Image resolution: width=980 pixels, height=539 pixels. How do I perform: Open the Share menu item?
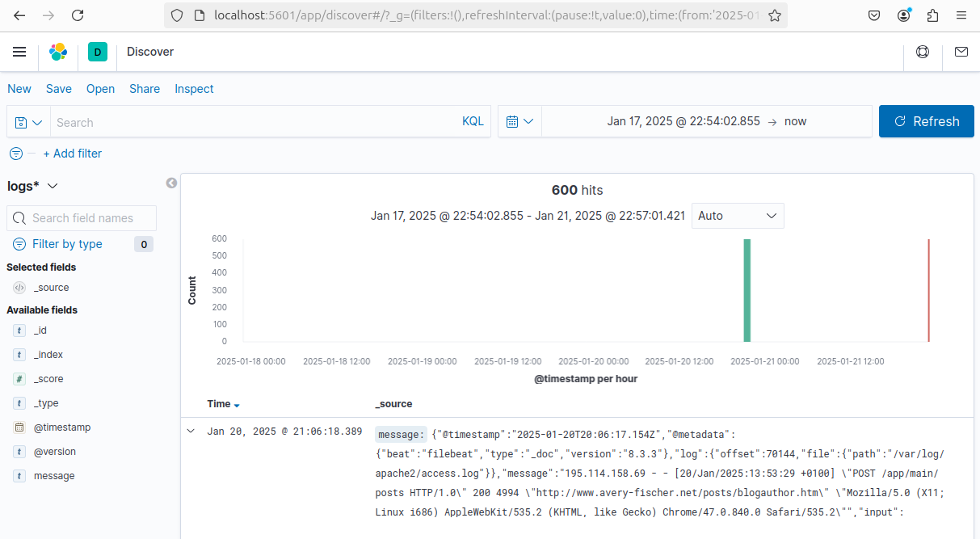[x=145, y=89]
